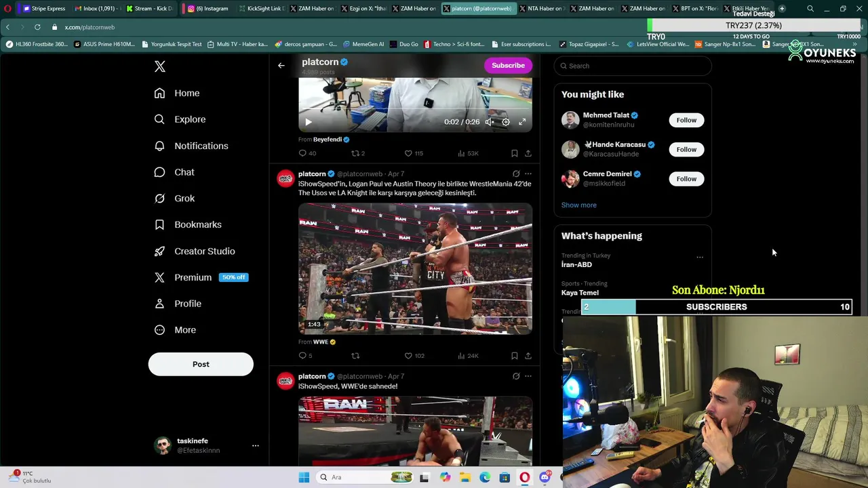Open İran-ABD trending topic
This screenshot has width=868, height=488.
pos(576,265)
